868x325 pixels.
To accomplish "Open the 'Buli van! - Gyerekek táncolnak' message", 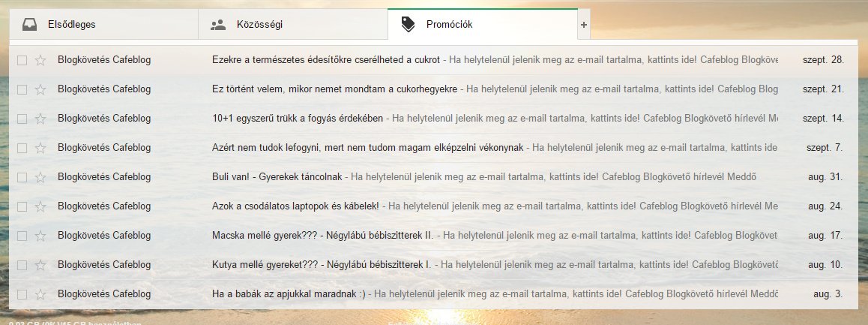I will pyautogui.click(x=277, y=177).
